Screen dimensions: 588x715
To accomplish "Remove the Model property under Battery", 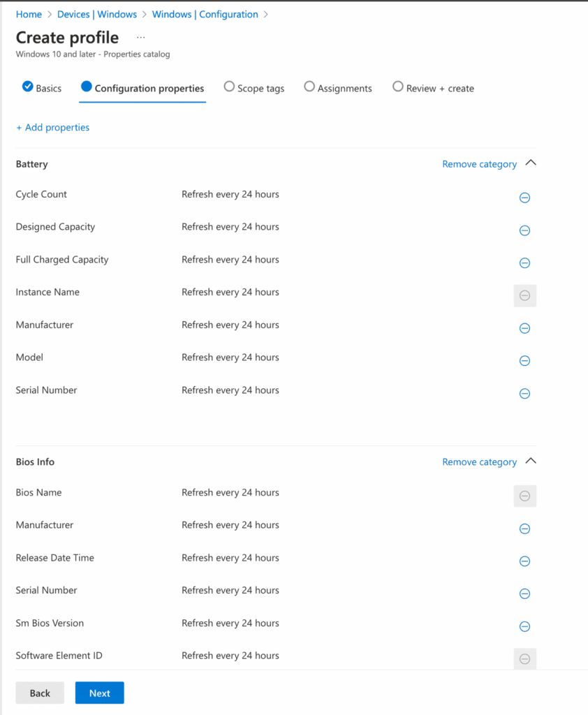I will [x=524, y=361].
